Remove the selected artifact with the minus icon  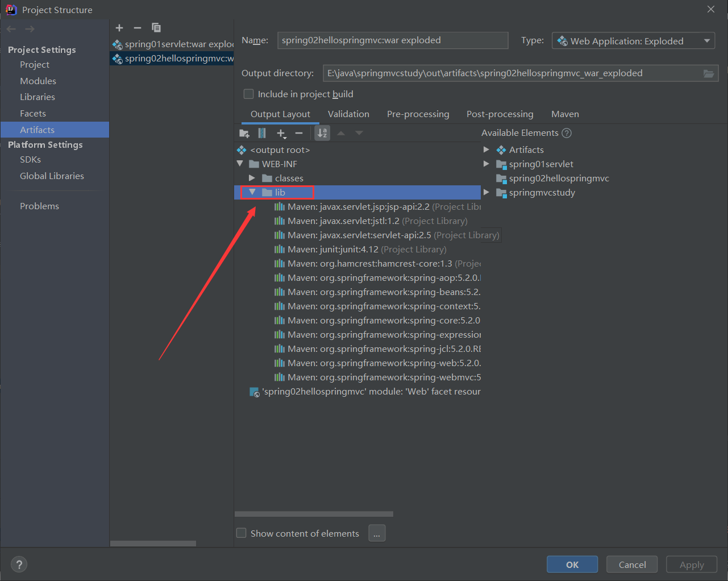(138, 28)
